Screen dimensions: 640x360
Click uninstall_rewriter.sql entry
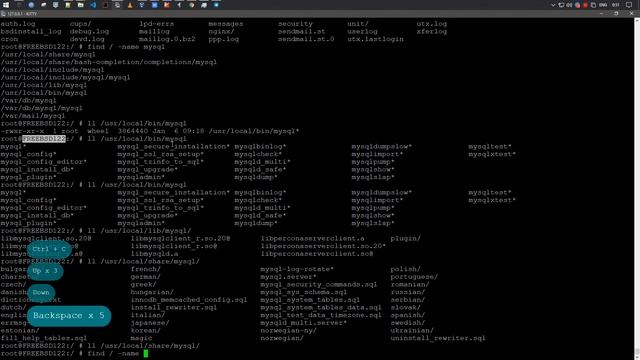438,338
